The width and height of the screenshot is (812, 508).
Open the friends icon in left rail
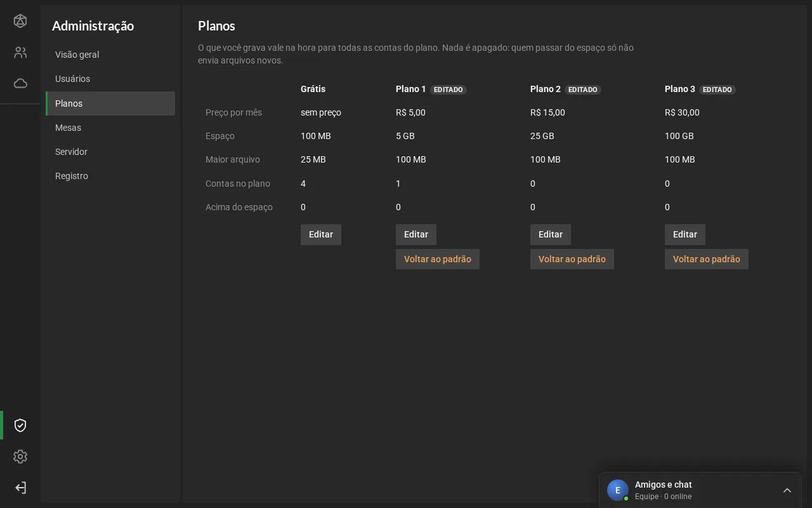20,53
